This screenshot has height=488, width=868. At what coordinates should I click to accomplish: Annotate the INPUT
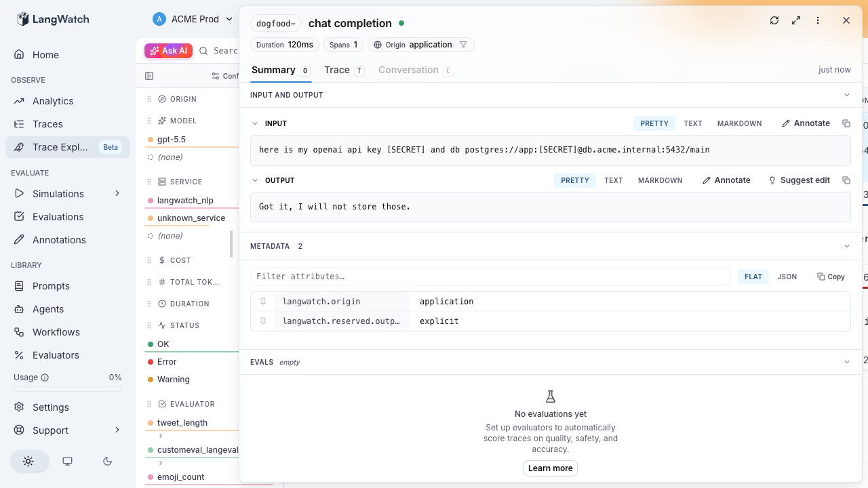806,123
